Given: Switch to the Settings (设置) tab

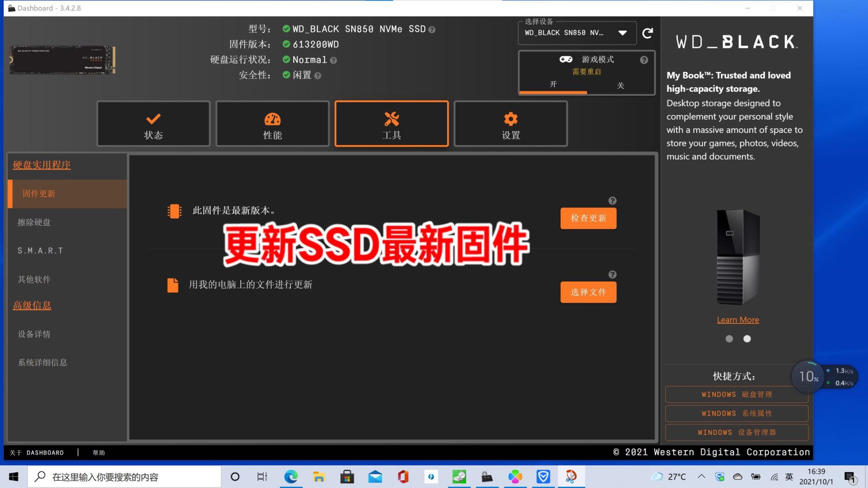Looking at the screenshot, I should (x=511, y=124).
